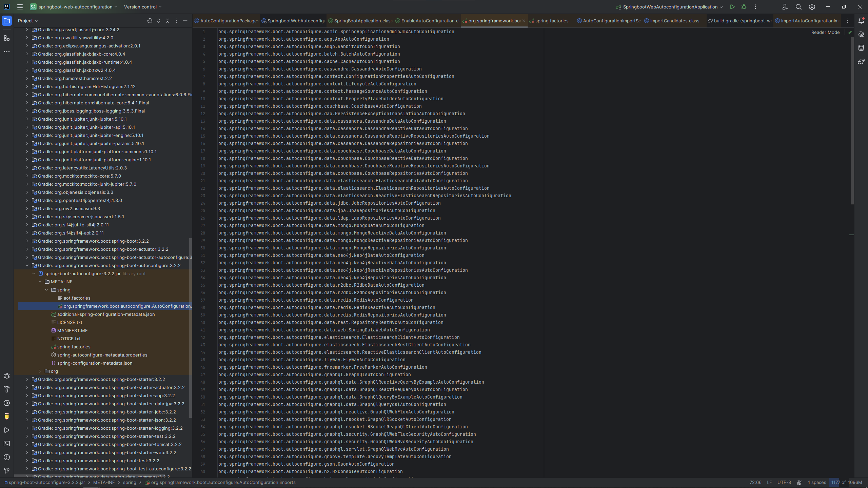Open the Database tool window

point(861,48)
